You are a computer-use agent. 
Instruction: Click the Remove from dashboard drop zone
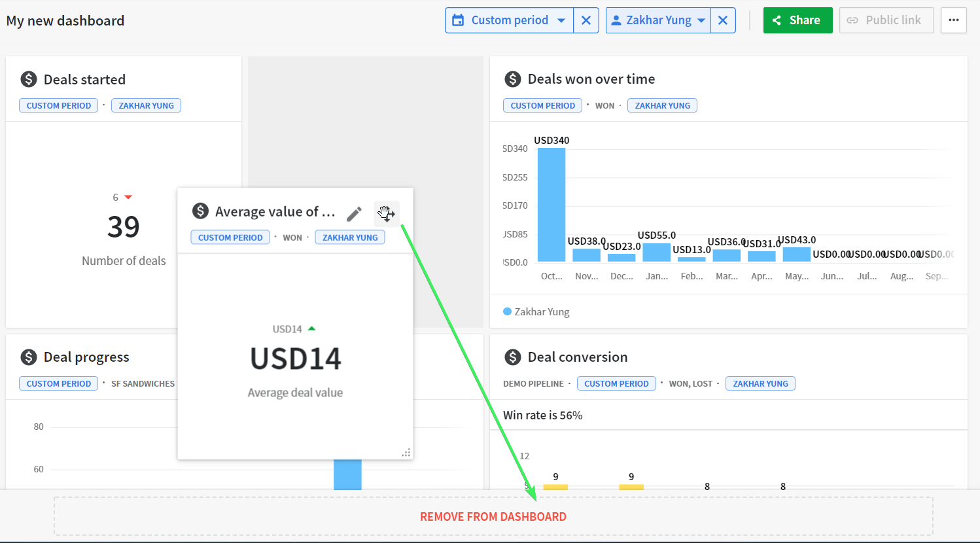[x=493, y=516]
